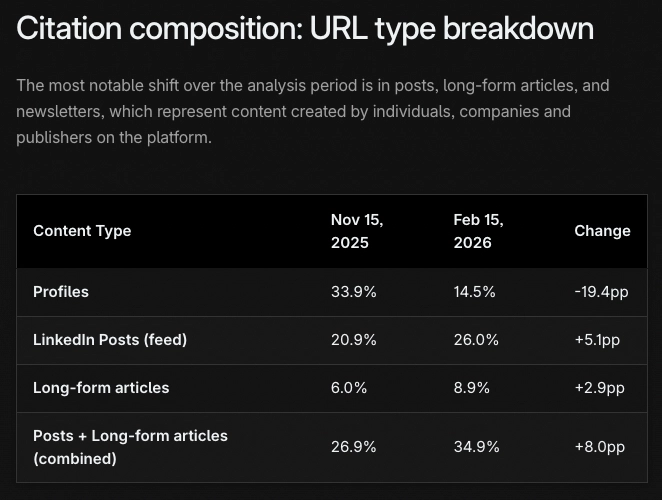This screenshot has height=500, width=662.
Task: Select the -19.4pp change cell
Action: tap(602, 292)
